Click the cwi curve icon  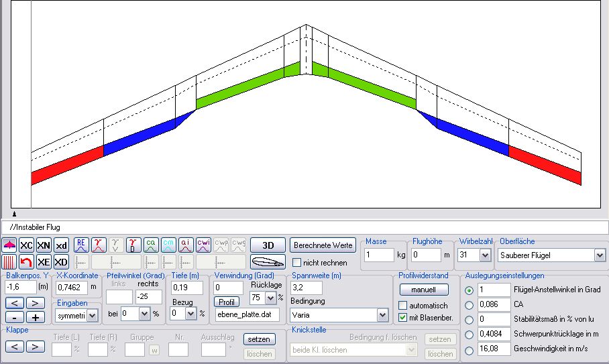pos(204,245)
